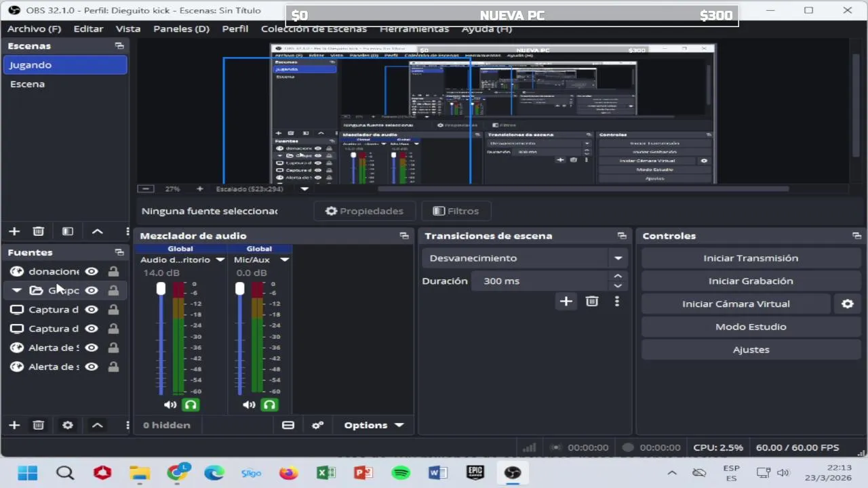The height and width of the screenshot is (488, 868).
Task: Open transition properties three-dots menu
Action: pos(616,302)
